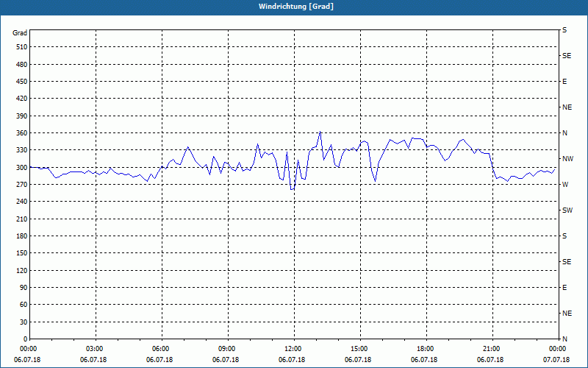588x368 pixels.
Task: Click the 510 value on the left axis
Action: [x=22, y=47]
